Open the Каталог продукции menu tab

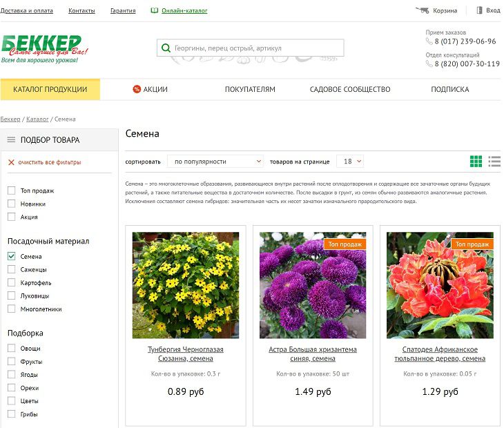[x=50, y=89]
